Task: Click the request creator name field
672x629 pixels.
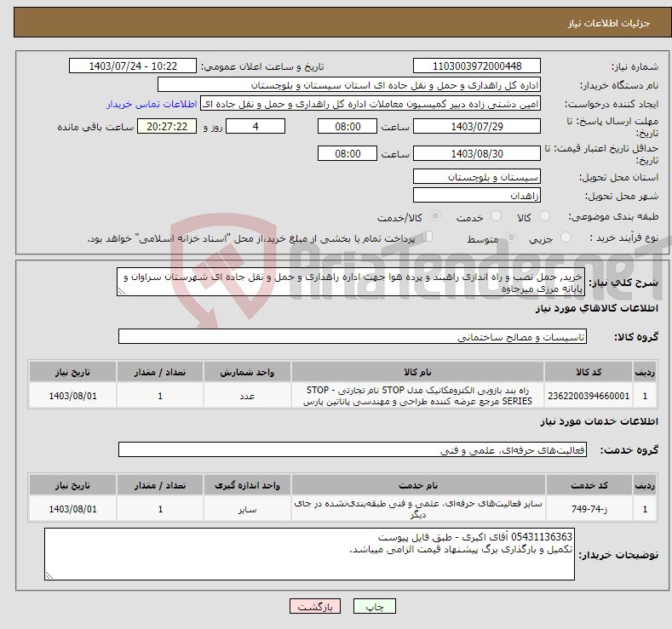Action: (370, 104)
